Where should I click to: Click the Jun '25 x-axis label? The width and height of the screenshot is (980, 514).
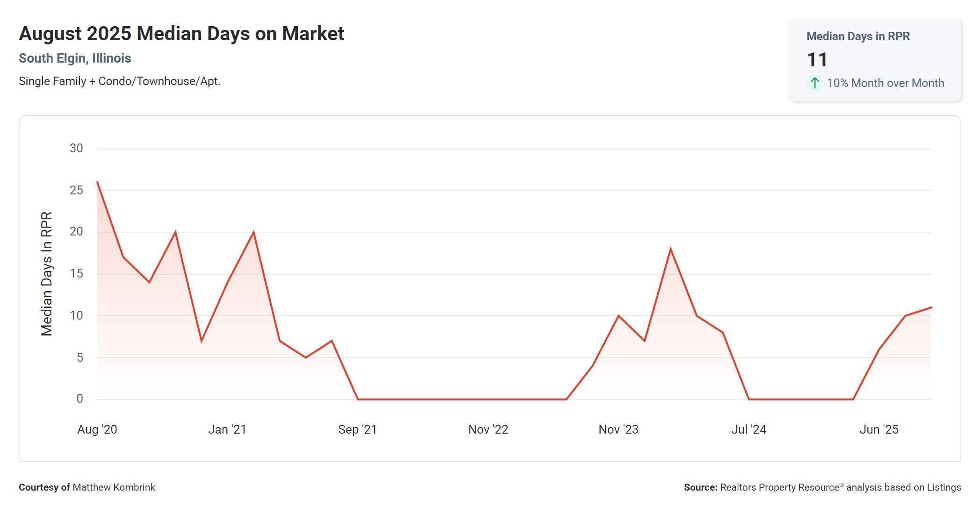click(879, 429)
